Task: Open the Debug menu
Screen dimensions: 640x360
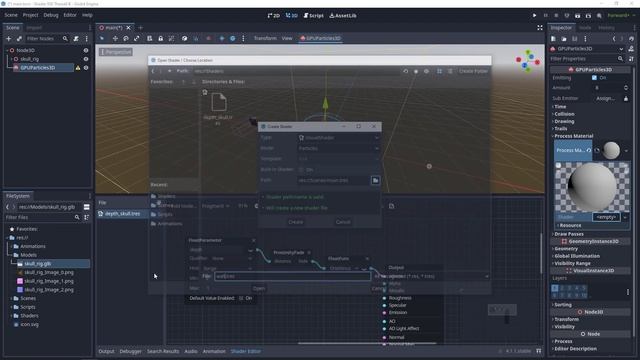Action: pos(51,15)
